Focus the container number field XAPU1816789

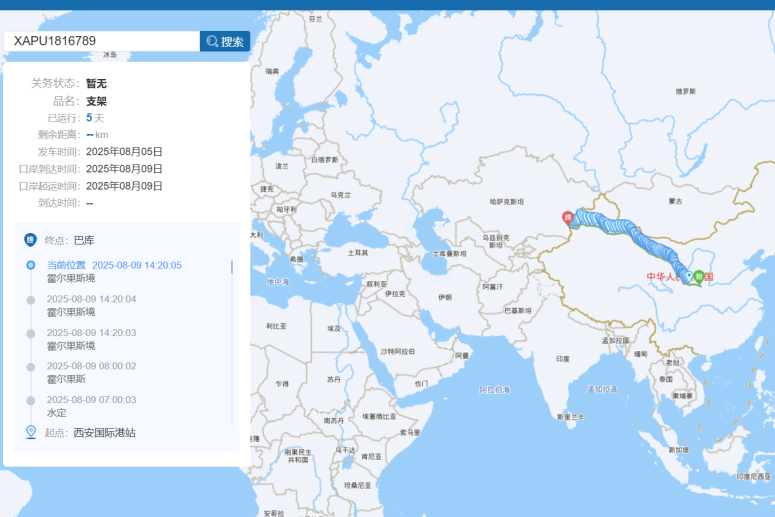tap(102, 41)
